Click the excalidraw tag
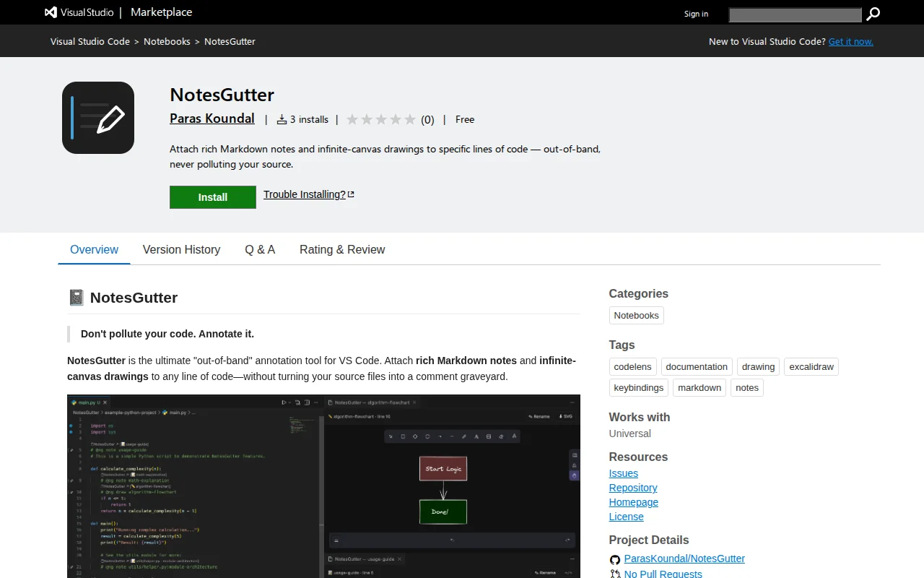The height and width of the screenshot is (578, 924). (x=811, y=367)
